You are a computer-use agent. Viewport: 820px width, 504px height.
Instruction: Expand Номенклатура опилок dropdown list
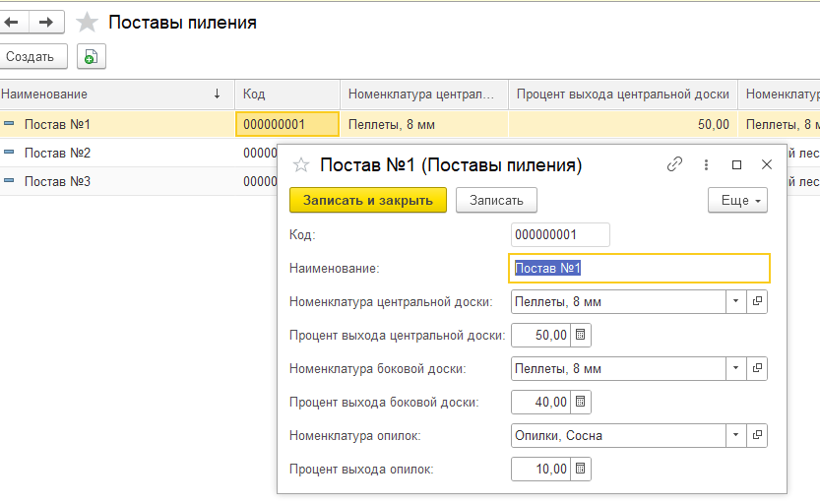(x=736, y=435)
